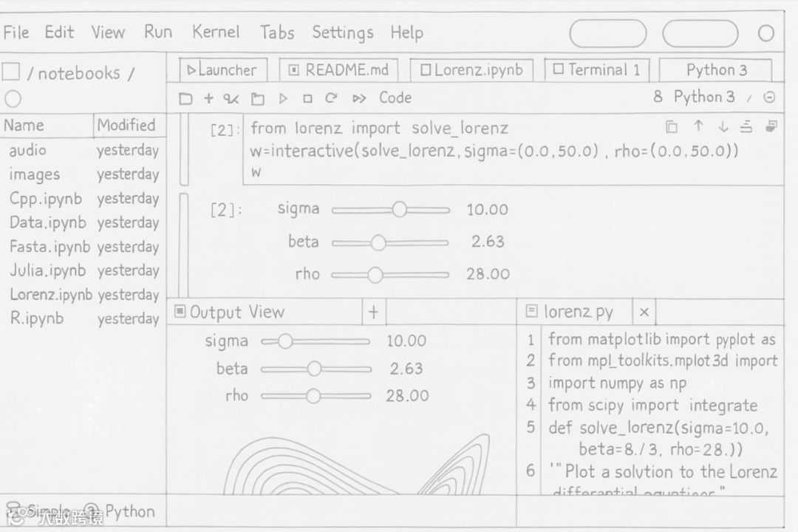Screen dimensions: 798x532
Task: Click the notebooks folder in the breadcrumb
Action: click(x=79, y=74)
